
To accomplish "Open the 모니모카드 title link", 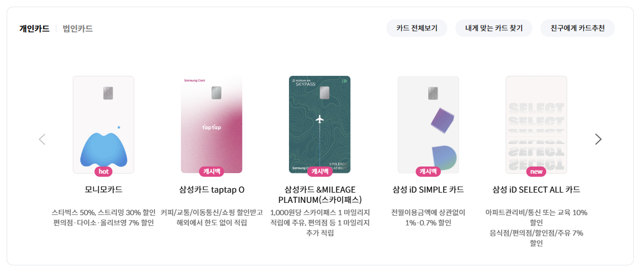I will (103, 190).
